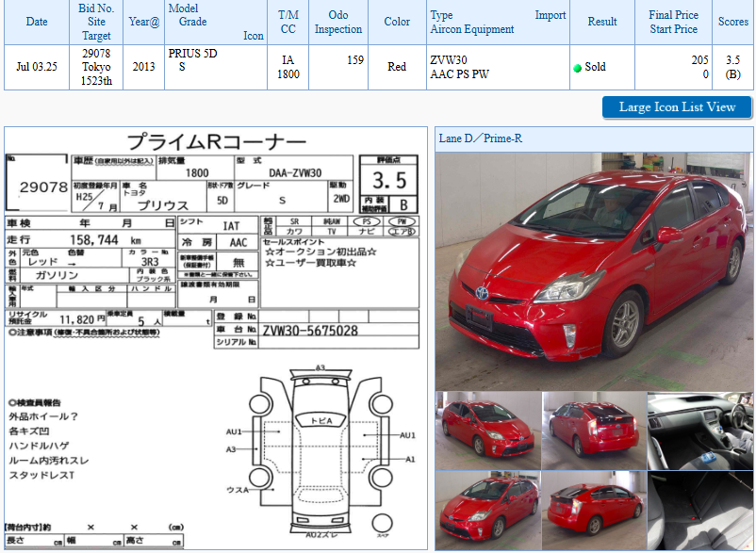
Task: Open the rear seat floor interior thumbnail
Action: coord(699,511)
